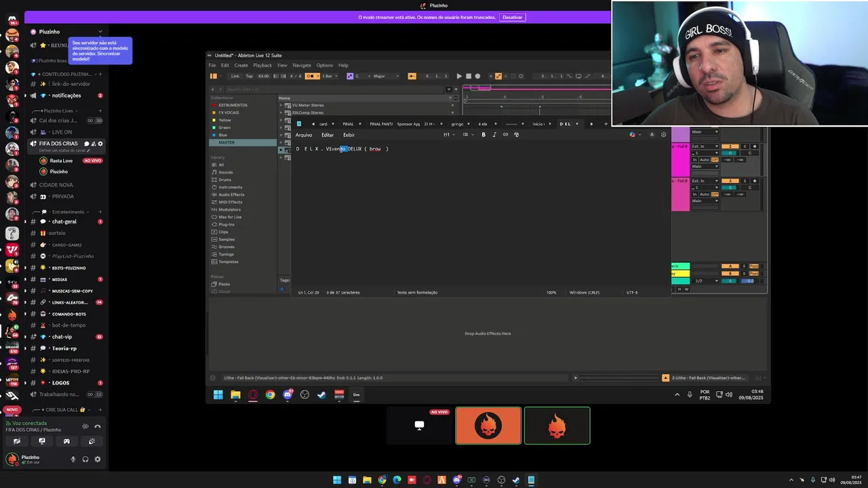Image resolution: width=868 pixels, height=488 pixels.
Task: Collapse the Entretenimento category
Action: click(67, 212)
